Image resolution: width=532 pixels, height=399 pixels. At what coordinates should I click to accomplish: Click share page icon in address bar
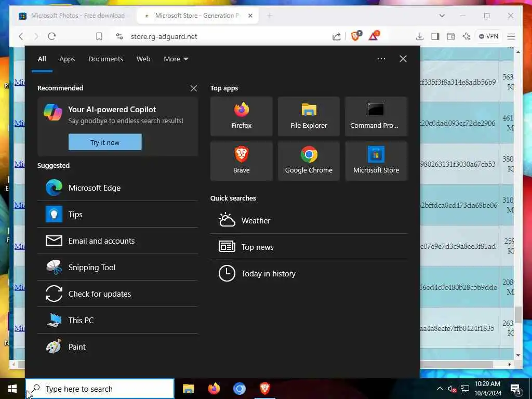click(337, 36)
